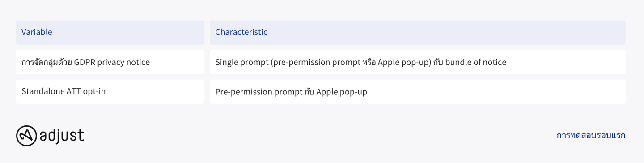Click the word ATT in second row

pyautogui.click(x=73, y=91)
